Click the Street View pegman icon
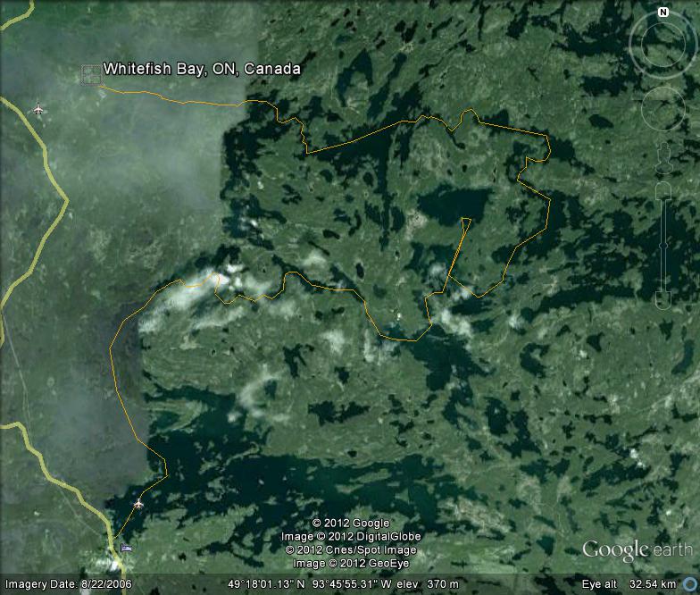 point(663,154)
